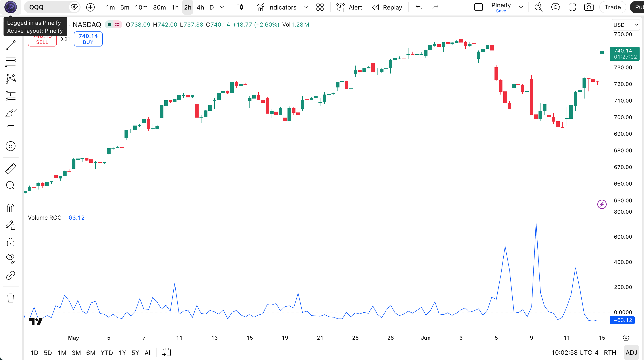Expand the Indicators favorites chevron

click(306, 7)
